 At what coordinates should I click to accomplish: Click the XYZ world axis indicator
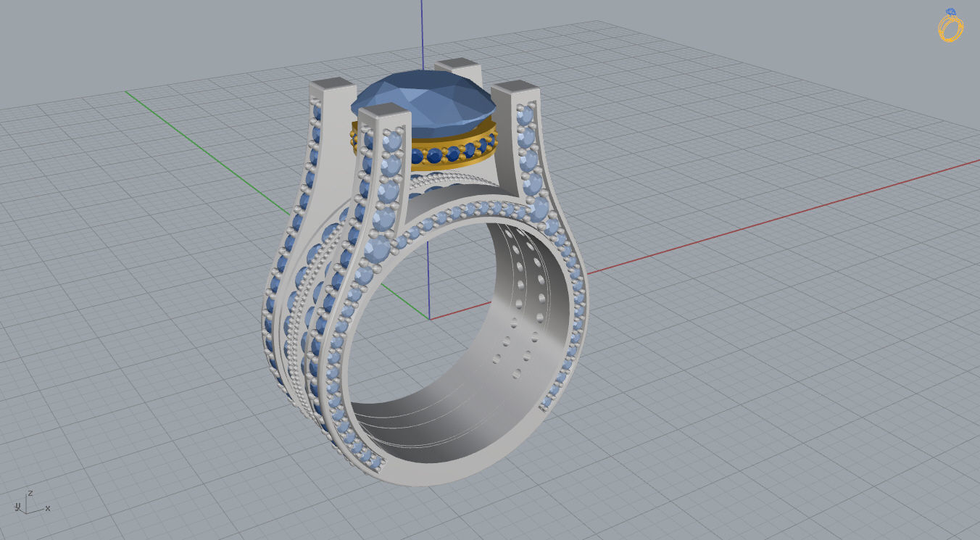click(x=32, y=502)
